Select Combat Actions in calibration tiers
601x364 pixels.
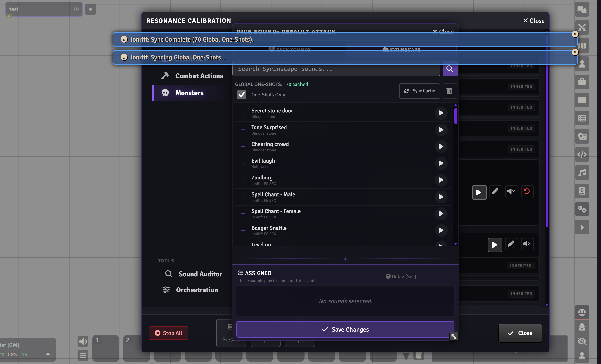tap(192, 76)
